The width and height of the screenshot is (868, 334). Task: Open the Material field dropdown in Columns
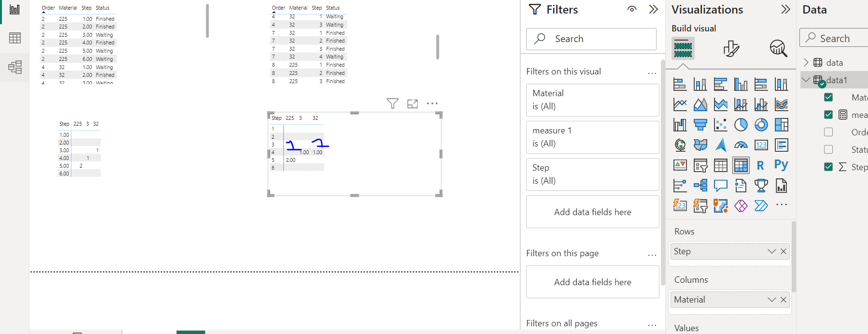pos(771,300)
